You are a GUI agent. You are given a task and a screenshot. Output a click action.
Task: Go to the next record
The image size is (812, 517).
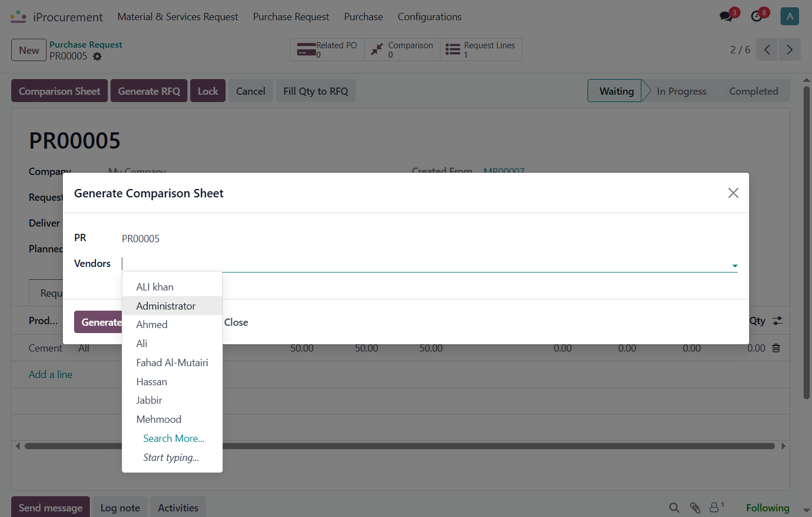pos(790,49)
